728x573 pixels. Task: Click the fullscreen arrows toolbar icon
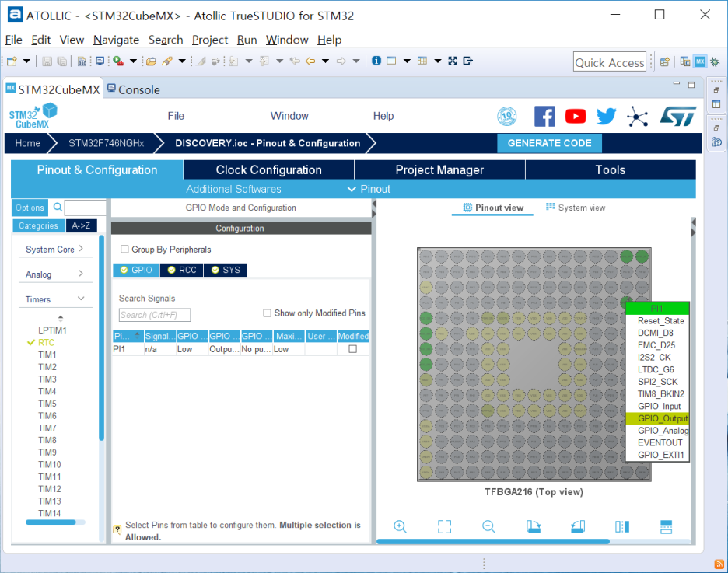tap(453, 61)
